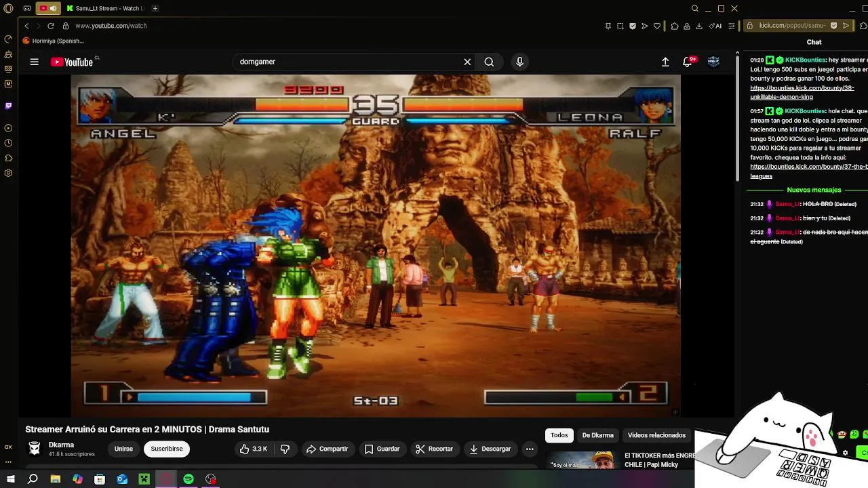Open the Horimiya bookmark

pyautogui.click(x=54, y=41)
